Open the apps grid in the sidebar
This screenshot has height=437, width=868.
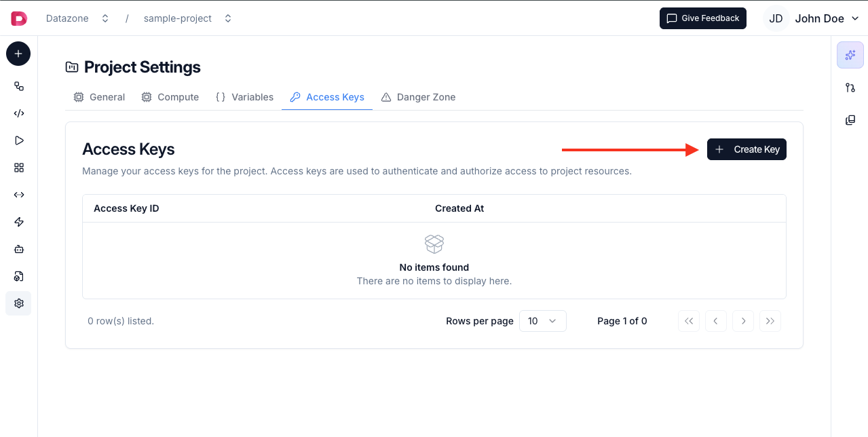click(18, 168)
